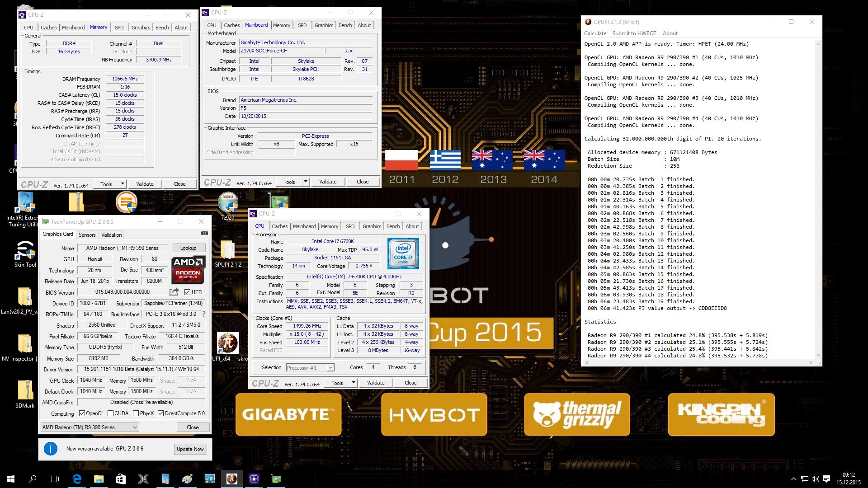Click the purple CPU-Z taskbar icon
868x488 pixels.
click(254, 479)
